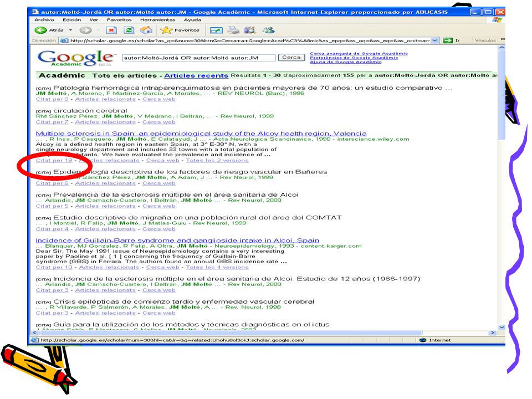Open the Forward history dropdown arrow
Screen dimensions: 532x399
coord(99,30)
